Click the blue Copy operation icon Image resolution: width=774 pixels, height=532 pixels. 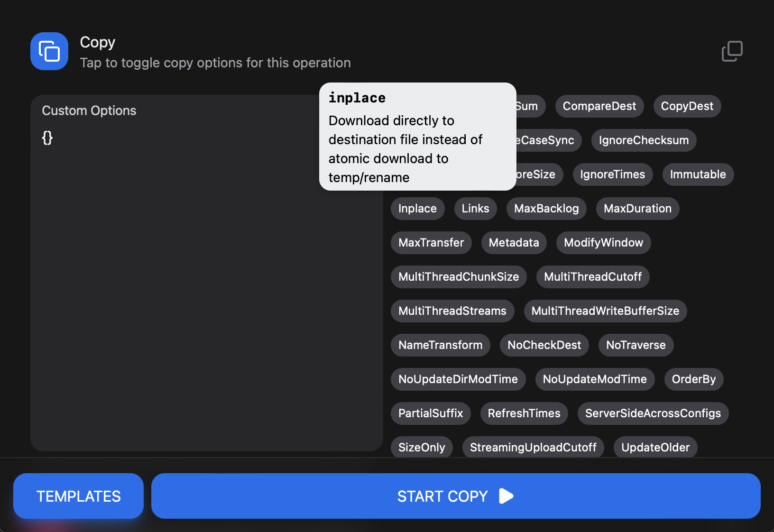tap(49, 51)
